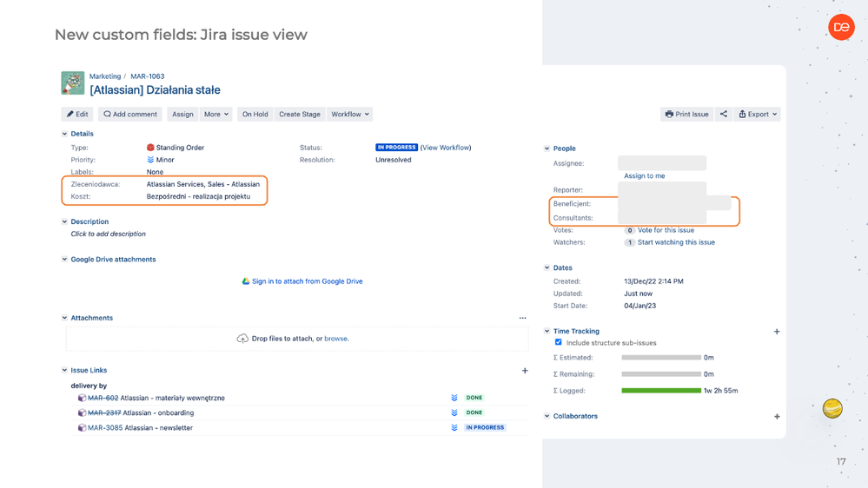
Task: Expand the Collaborators section
Action: tap(547, 416)
